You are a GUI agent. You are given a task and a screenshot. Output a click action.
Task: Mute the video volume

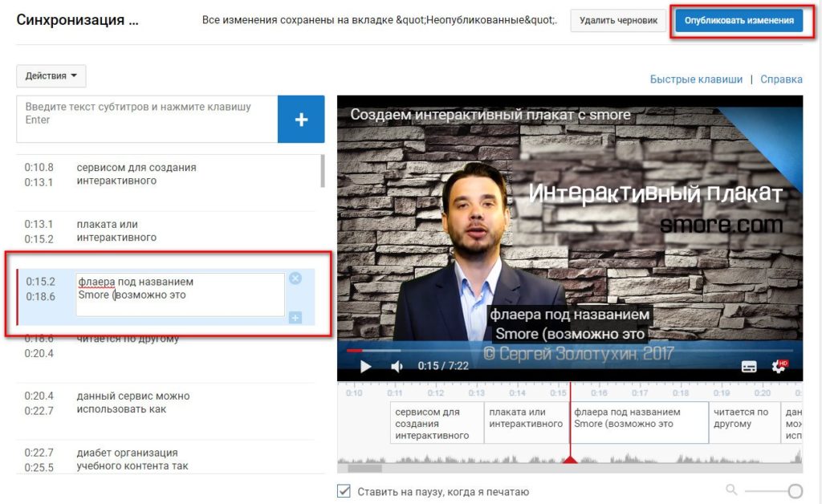pyautogui.click(x=397, y=367)
